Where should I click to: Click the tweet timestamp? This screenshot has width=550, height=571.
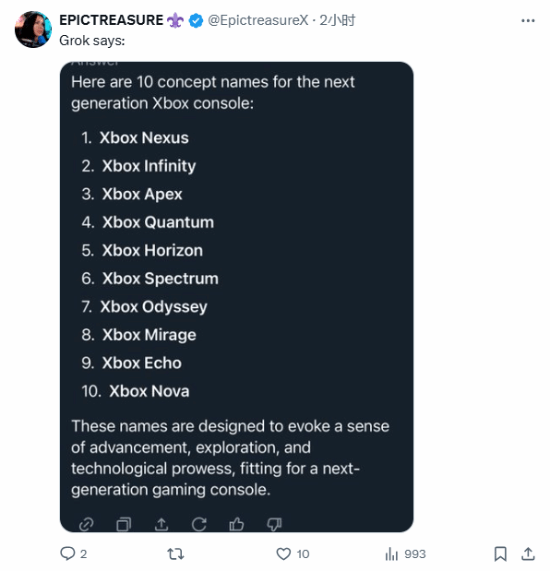[x=337, y=20]
